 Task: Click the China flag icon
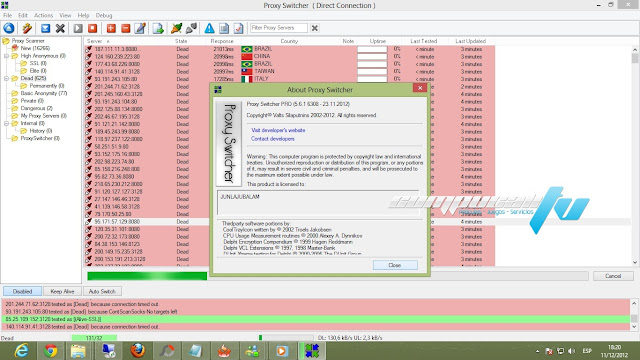tap(247, 56)
